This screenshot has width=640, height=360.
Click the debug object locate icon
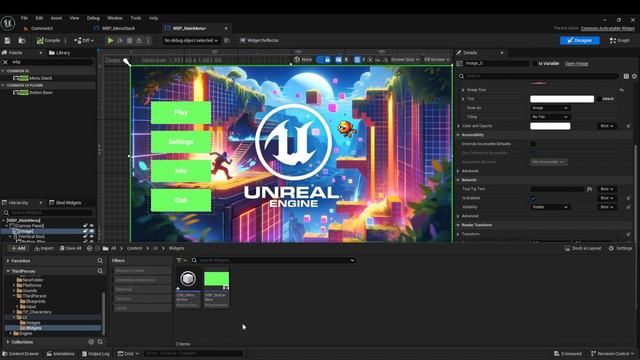pos(227,40)
